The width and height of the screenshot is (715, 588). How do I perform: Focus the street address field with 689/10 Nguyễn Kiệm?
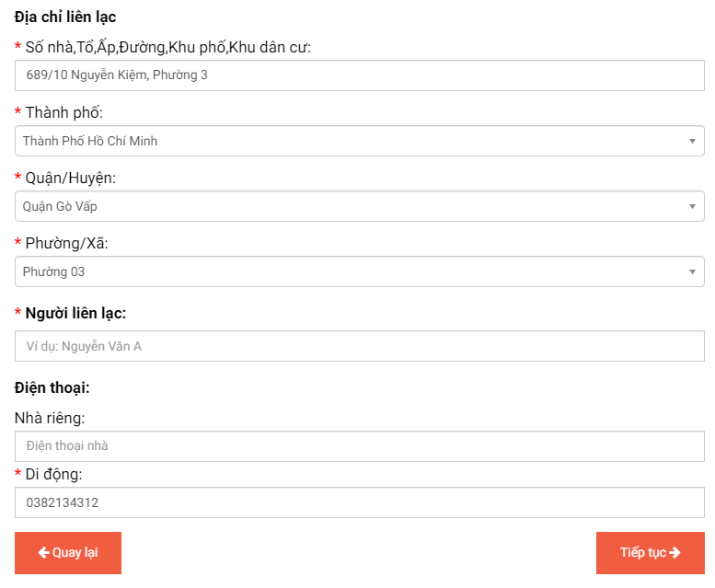coord(359,75)
